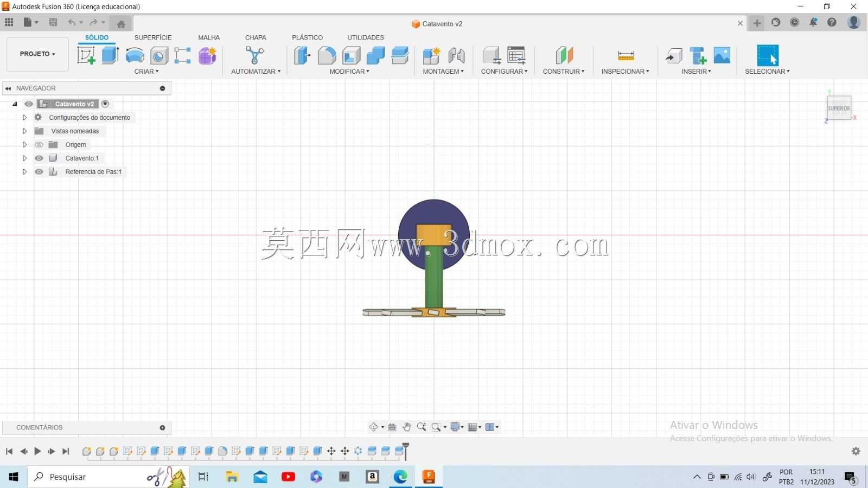
Task: Select the Offset Face tool
Action: point(400,55)
